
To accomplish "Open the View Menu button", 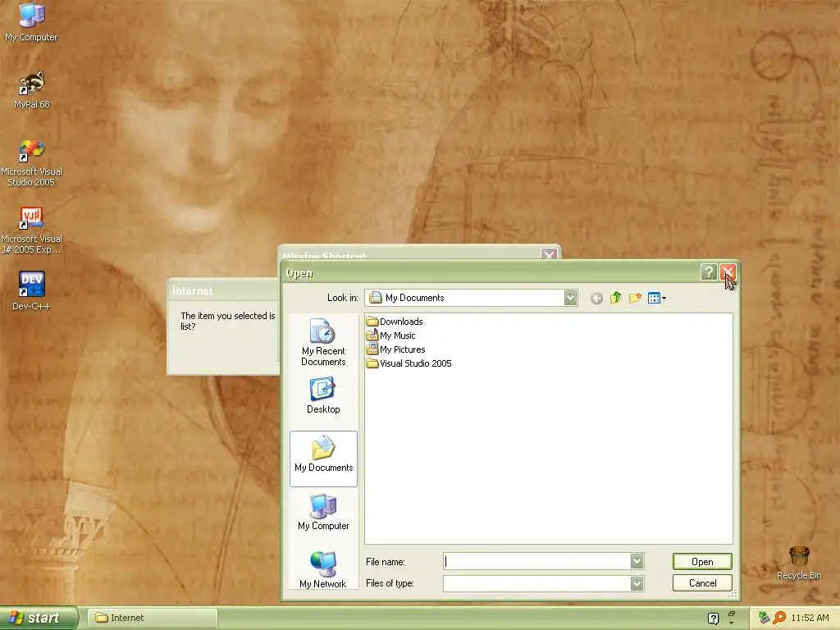I will pyautogui.click(x=657, y=298).
